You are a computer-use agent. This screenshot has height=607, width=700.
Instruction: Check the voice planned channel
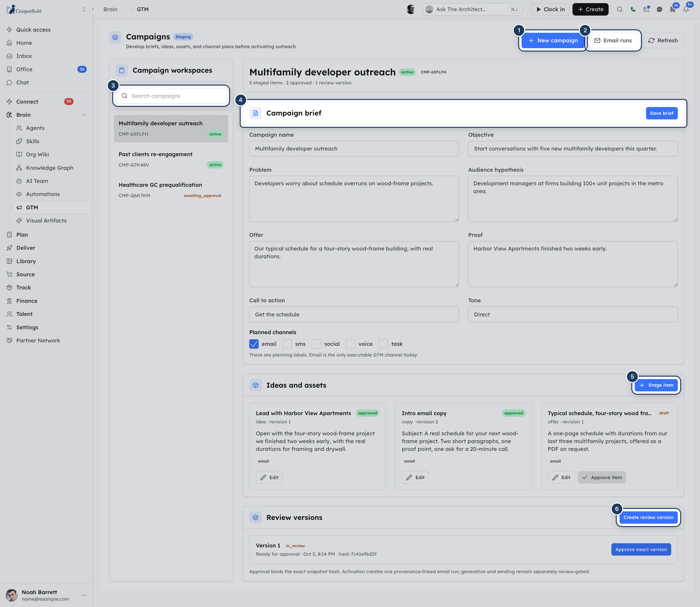coord(351,344)
